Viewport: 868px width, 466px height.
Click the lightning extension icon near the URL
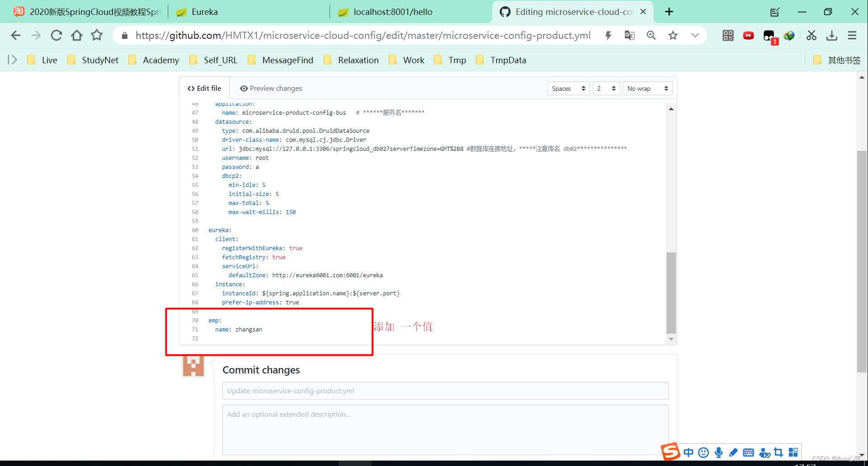pos(608,35)
